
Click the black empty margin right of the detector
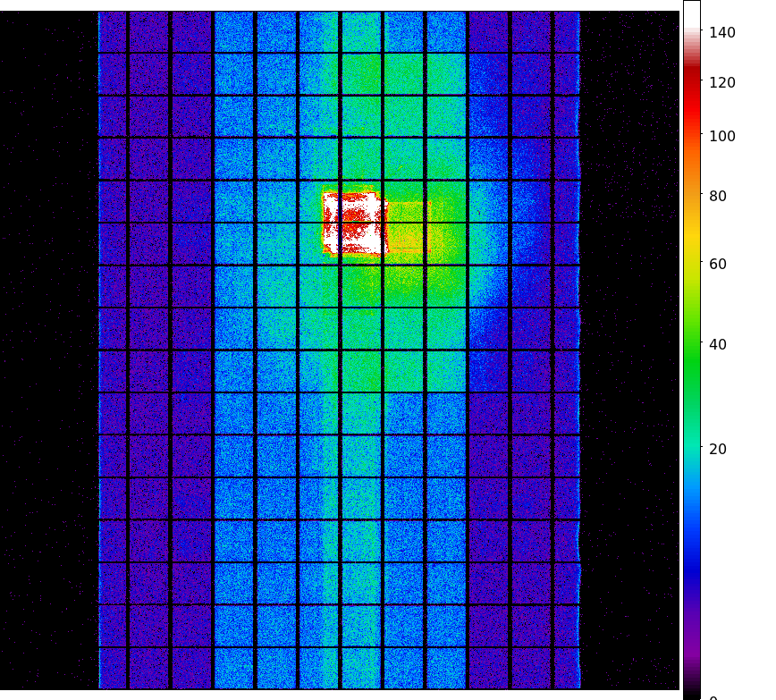coord(630,358)
